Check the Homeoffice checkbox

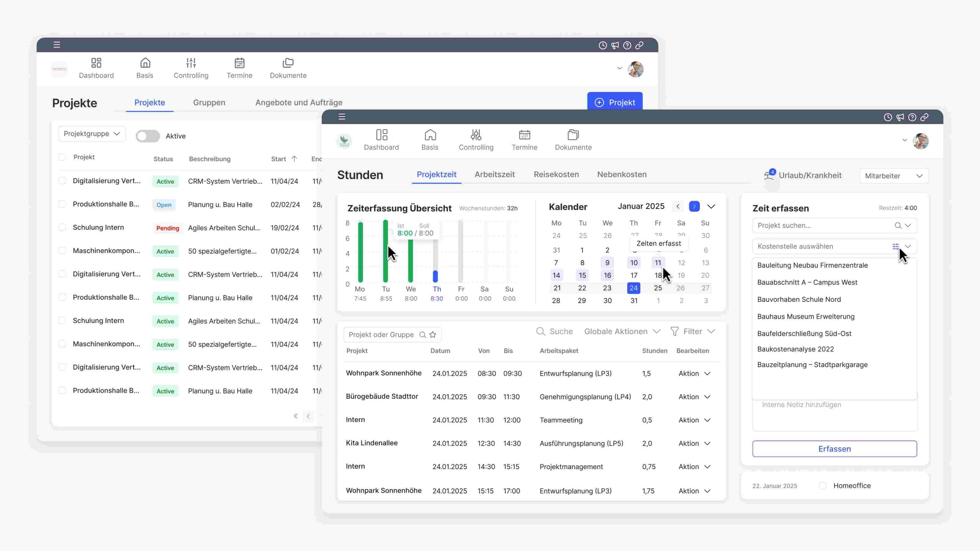point(823,486)
